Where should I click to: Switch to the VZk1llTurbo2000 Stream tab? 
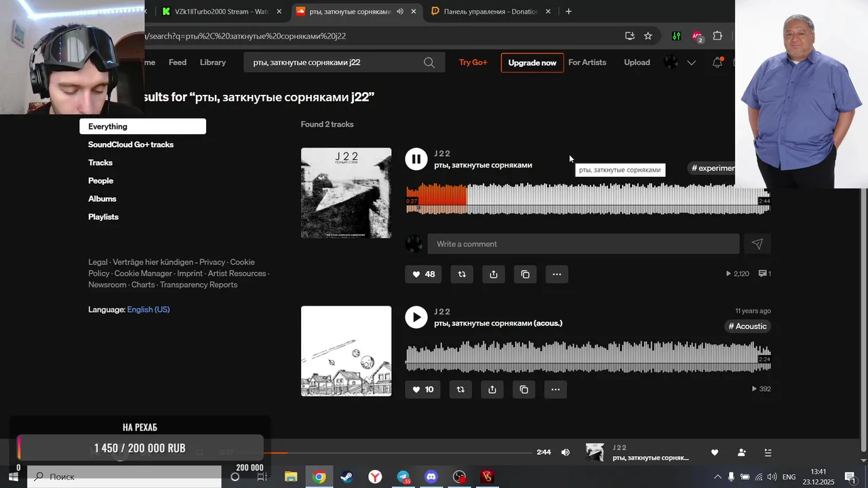click(222, 12)
